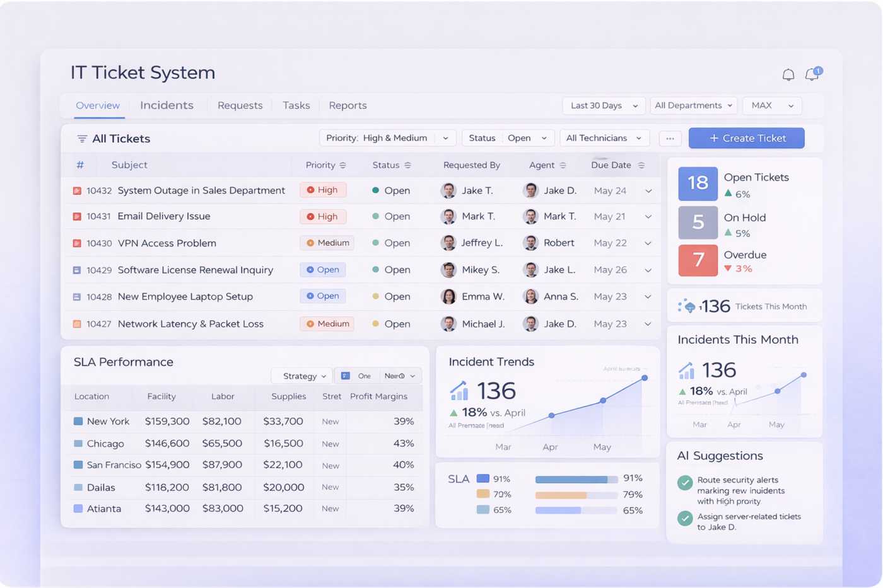
Task: Click the bar chart icon in Incident Trends
Action: click(x=459, y=391)
